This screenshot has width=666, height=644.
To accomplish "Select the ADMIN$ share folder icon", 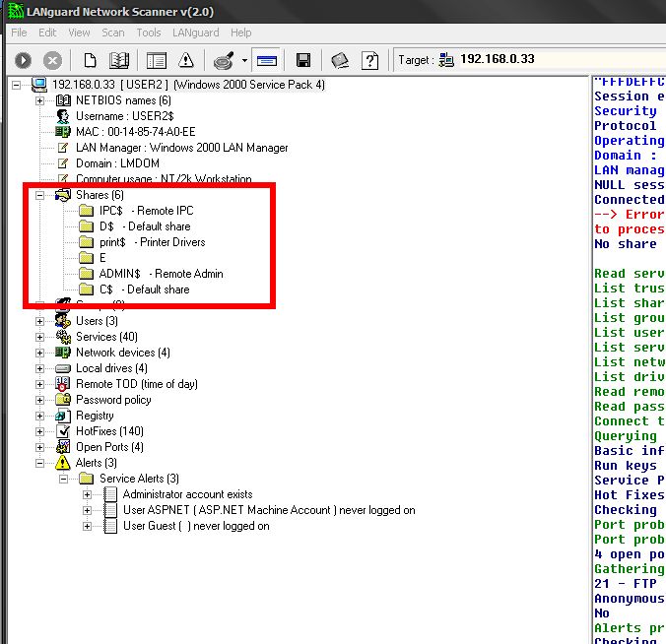I will [87, 273].
